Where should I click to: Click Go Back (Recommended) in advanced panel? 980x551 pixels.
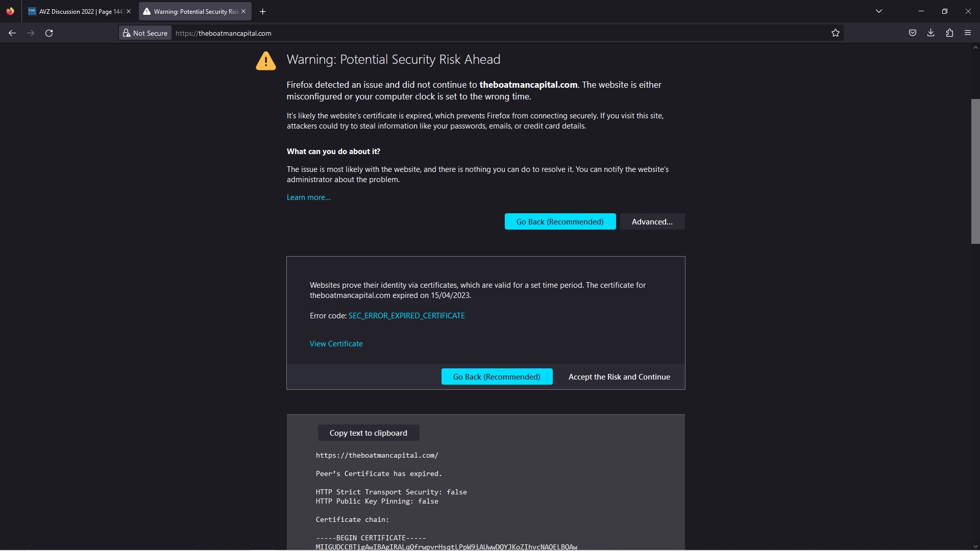(497, 377)
